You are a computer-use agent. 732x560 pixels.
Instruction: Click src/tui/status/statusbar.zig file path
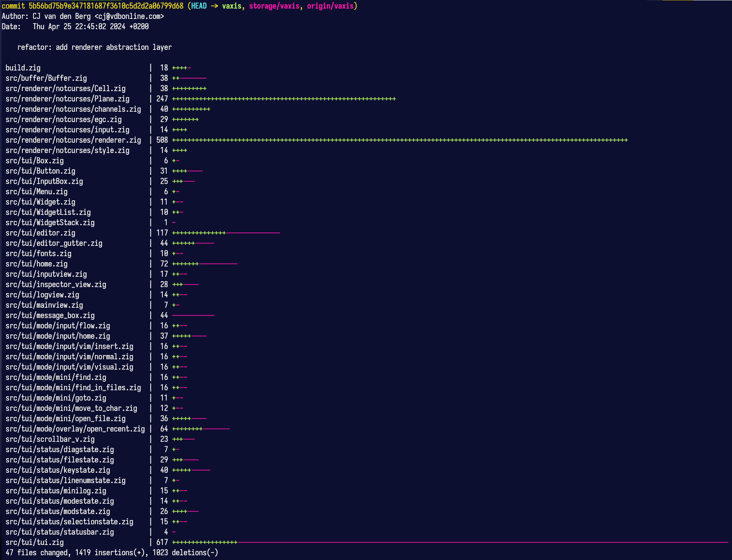point(60,532)
